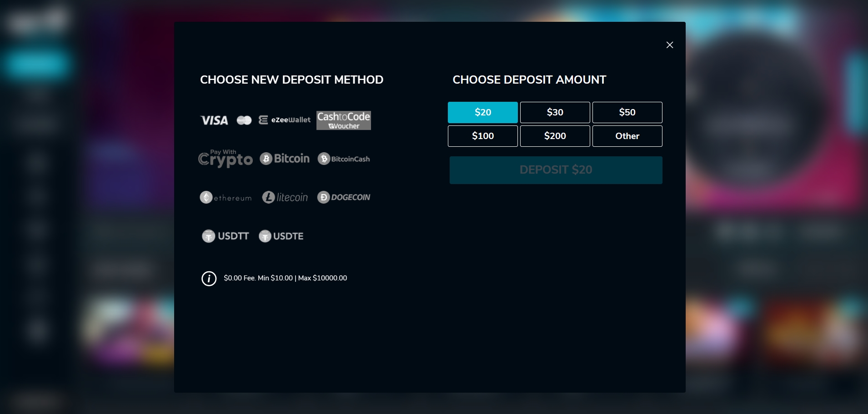Screen dimensions: 868x414
Task: Click the fee information icon
Action: pyautogui.click(x=209, y=278)
